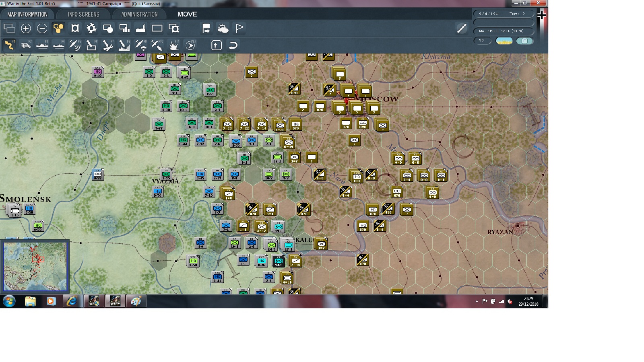
Task: Click the empty rectangle map icon
Action: click(157, 28)
